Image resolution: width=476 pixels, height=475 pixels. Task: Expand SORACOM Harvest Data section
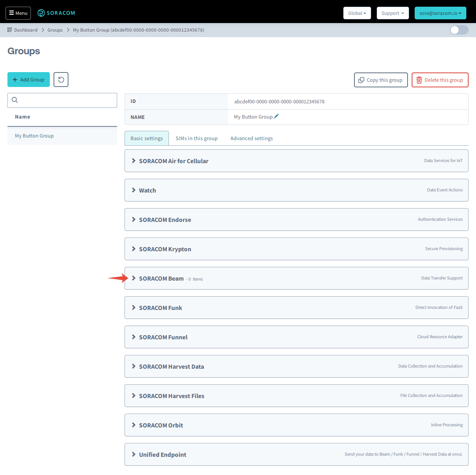coord(296,366)
